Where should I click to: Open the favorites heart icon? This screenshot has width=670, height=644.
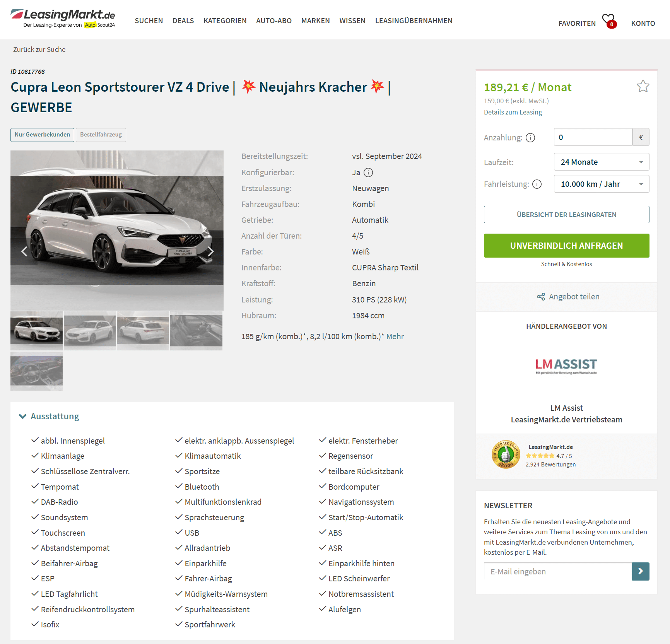click(609, 20)
